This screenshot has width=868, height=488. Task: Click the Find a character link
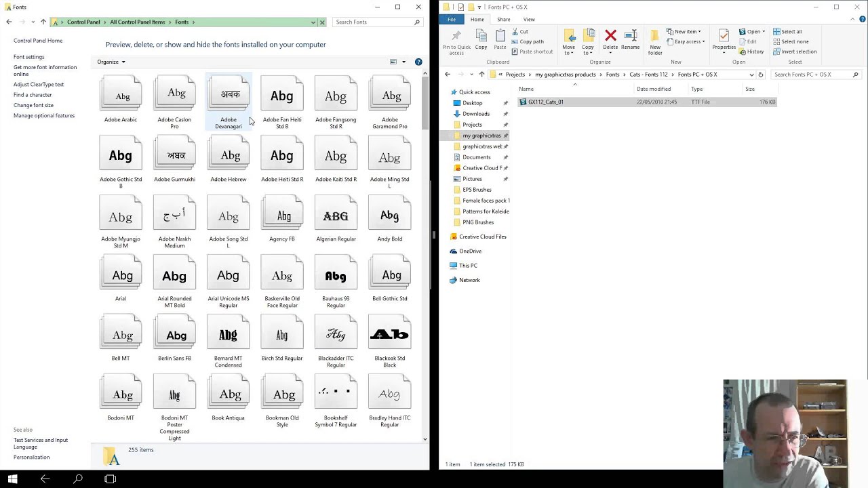pos(33,95)
